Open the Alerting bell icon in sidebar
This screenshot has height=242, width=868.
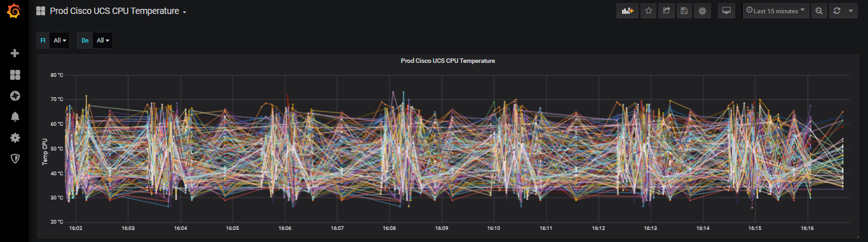tap(15, 117)
